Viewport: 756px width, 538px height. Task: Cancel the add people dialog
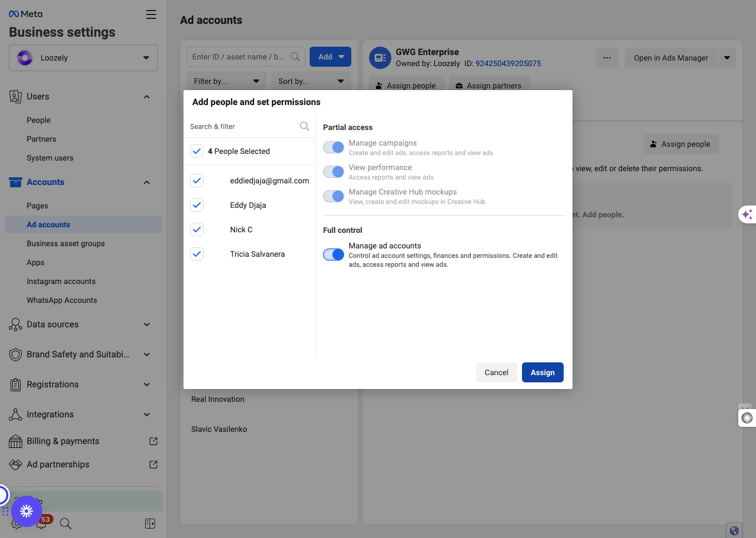496,372
